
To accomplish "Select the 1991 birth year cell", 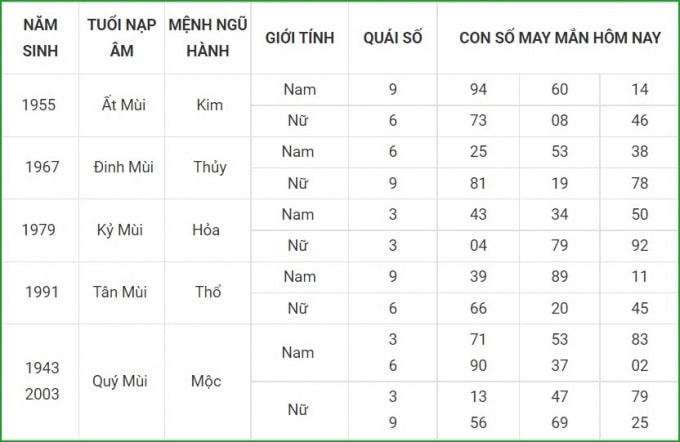I will tap(42, 292).
